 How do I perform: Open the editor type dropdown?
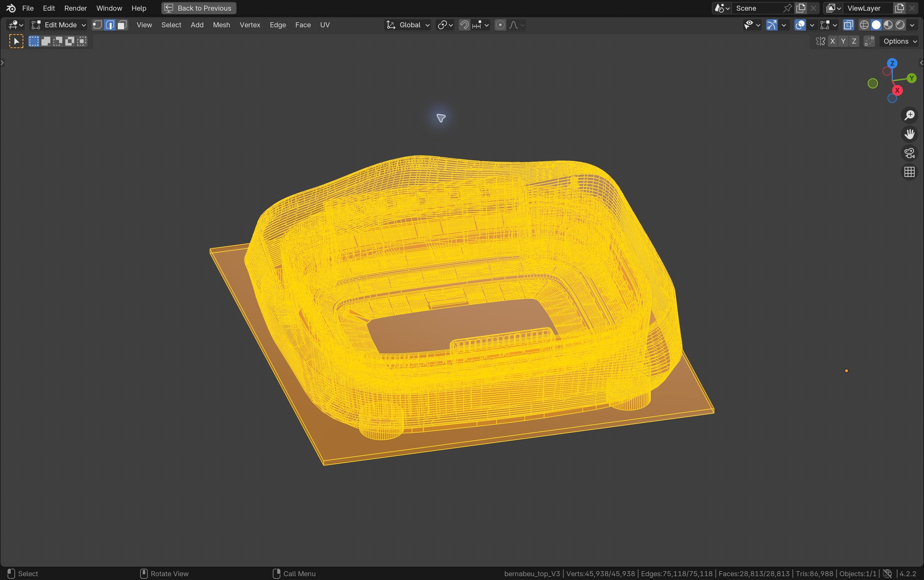pos(16,25)
